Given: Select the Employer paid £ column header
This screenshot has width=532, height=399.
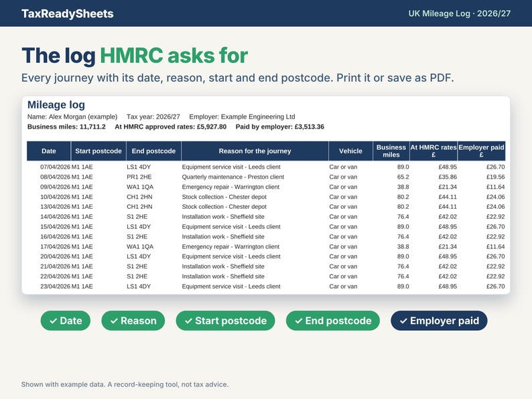Looking at the screenshot, I should (482, 151).
